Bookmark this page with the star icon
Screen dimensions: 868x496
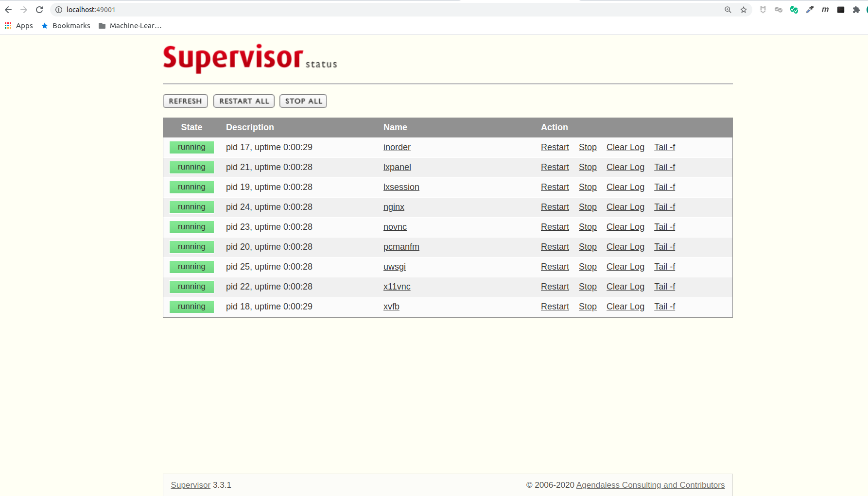(x=744, y=10)
